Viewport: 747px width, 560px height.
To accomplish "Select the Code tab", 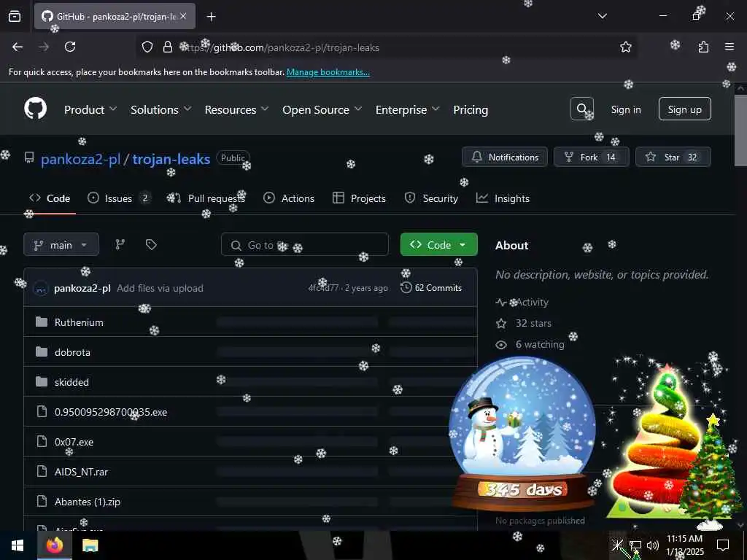I will [x=50, y=198].
